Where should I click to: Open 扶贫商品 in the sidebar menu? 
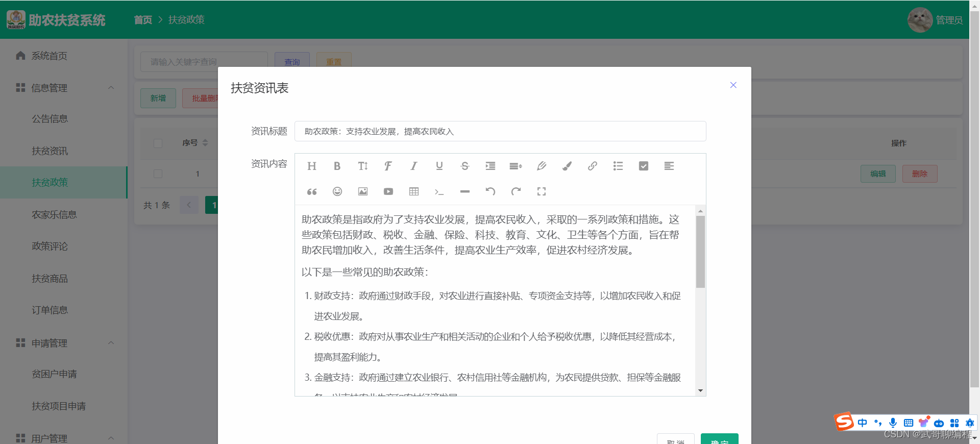coord(50,279)
